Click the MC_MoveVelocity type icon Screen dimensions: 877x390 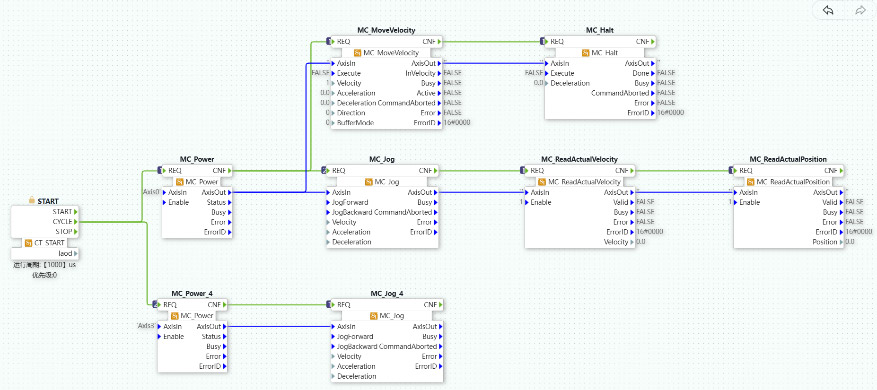(x=358, y=53)
